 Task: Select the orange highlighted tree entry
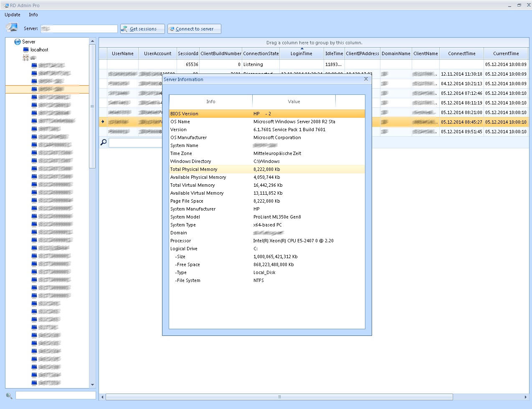point(47,89)
